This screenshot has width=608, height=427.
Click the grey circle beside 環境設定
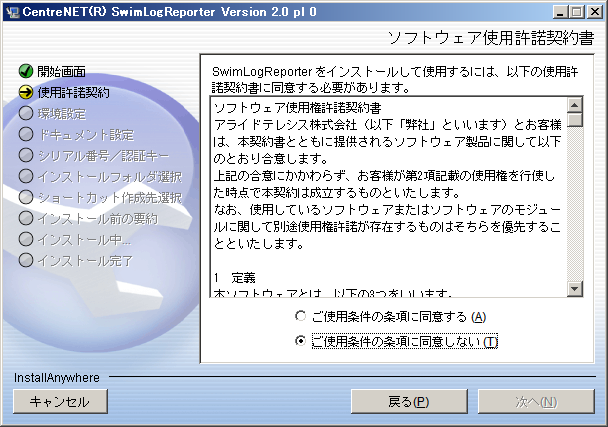point(26,113)
